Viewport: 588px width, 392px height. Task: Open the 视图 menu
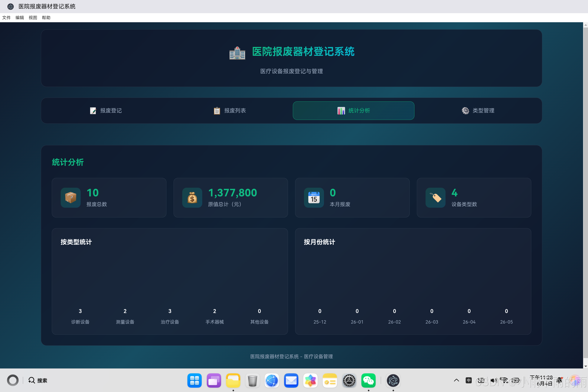33,18
